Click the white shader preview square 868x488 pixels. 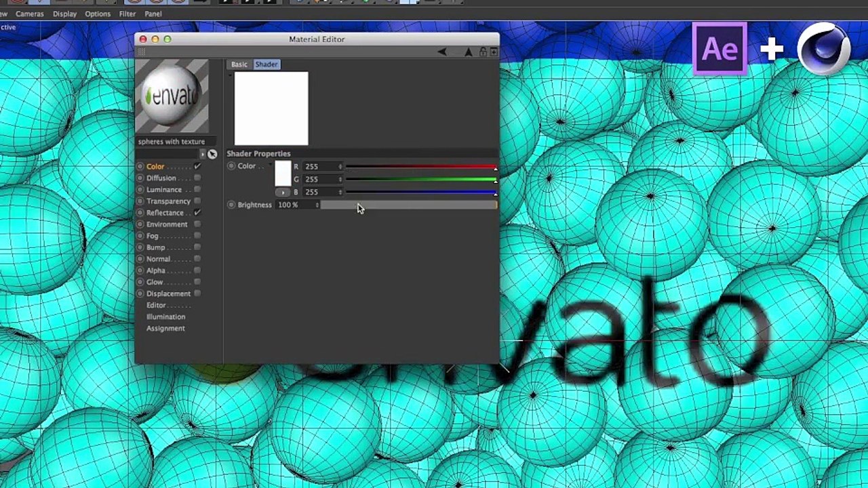(271, 108)
